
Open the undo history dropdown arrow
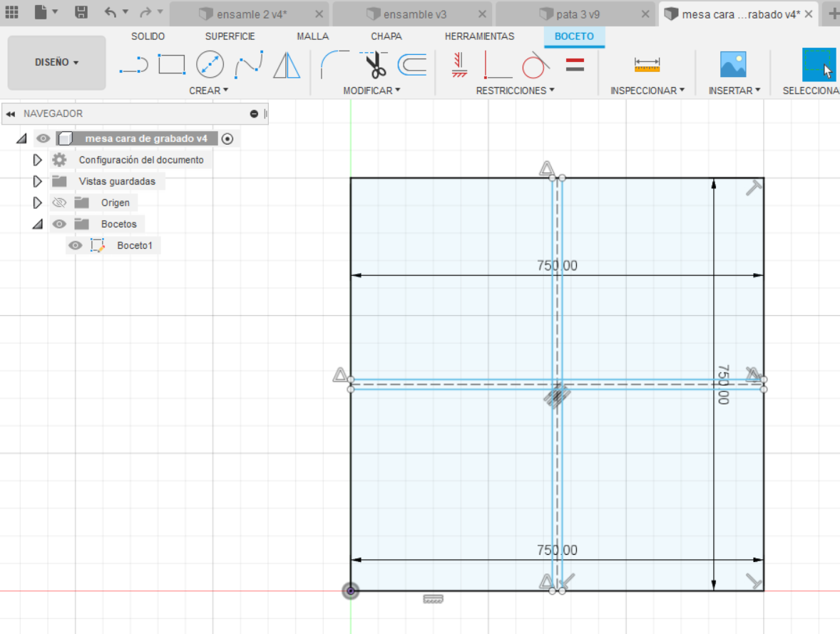point(126,12)
